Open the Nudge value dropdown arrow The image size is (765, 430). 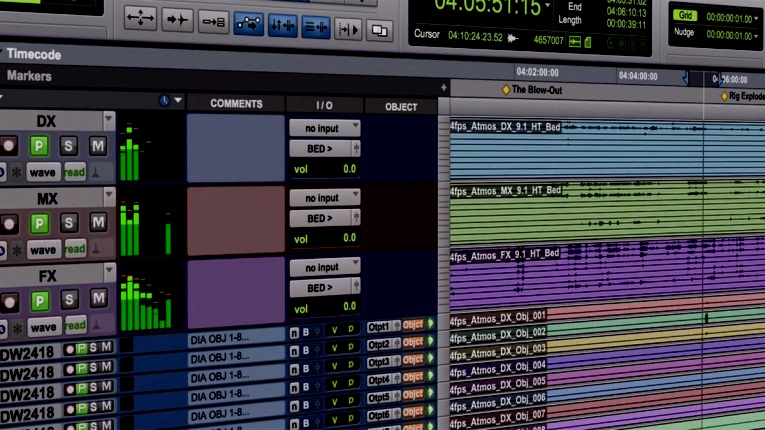pyautogui.click(x=756, y=36)
